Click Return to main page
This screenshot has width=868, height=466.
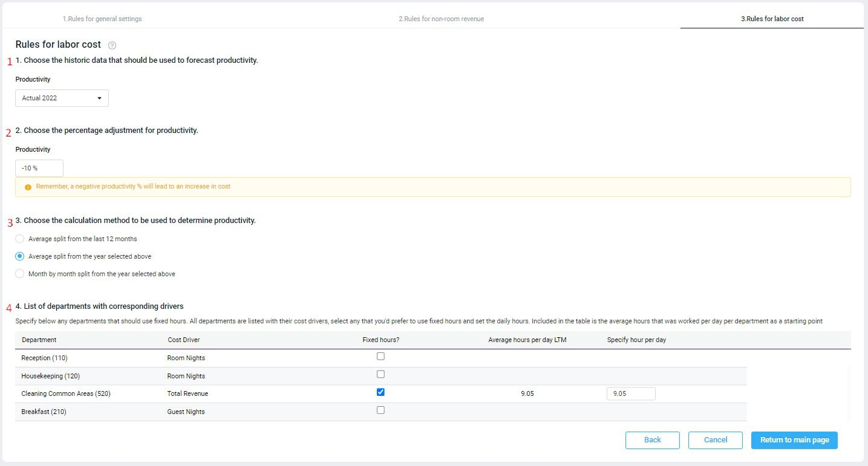click(x=794, y=440)
